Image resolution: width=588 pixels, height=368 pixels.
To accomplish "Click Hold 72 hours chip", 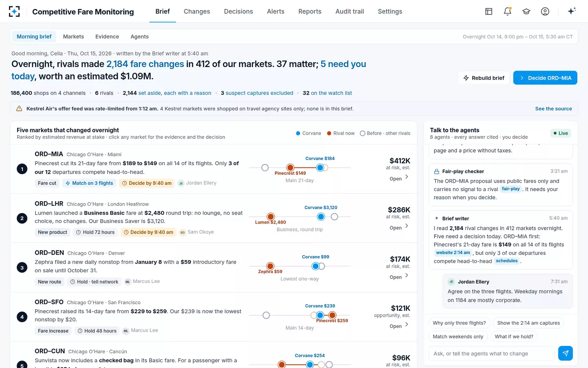I will 95,232.
